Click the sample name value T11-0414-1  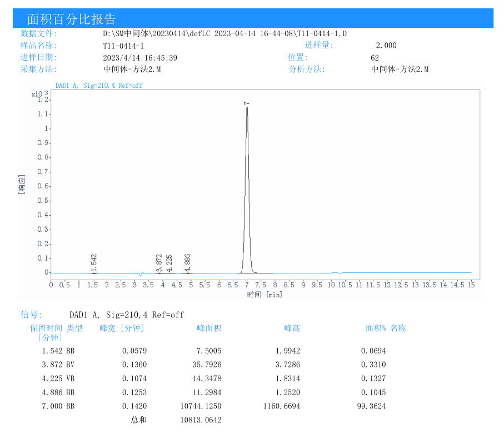click(123, 46)
